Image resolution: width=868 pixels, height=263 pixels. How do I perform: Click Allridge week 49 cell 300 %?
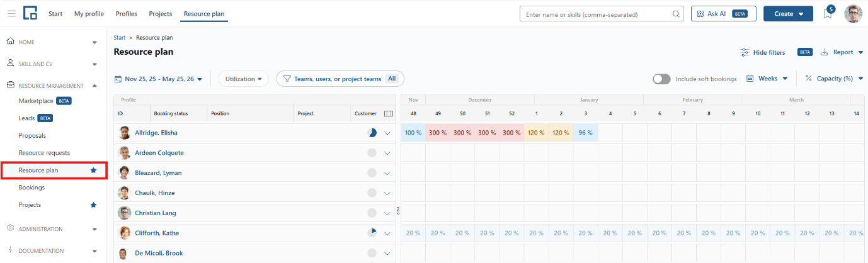pyautogui.click(x=438, y=133)
